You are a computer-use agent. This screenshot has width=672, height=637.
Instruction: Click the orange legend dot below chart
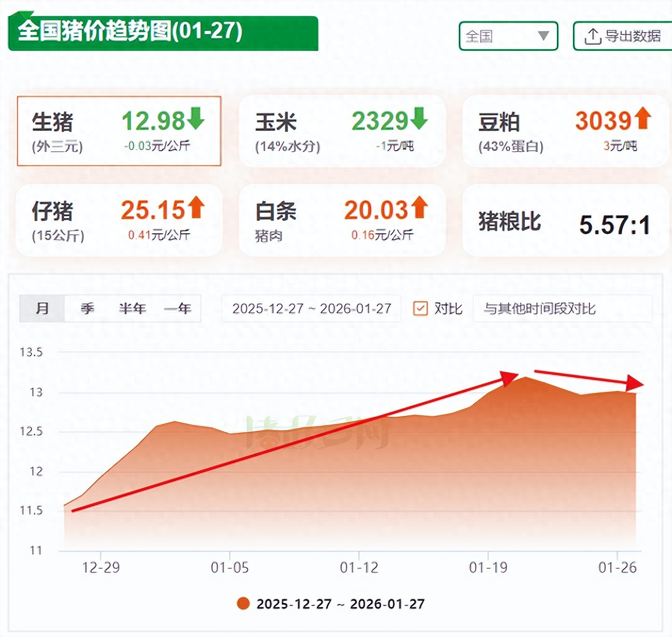[x=243, y=603]
